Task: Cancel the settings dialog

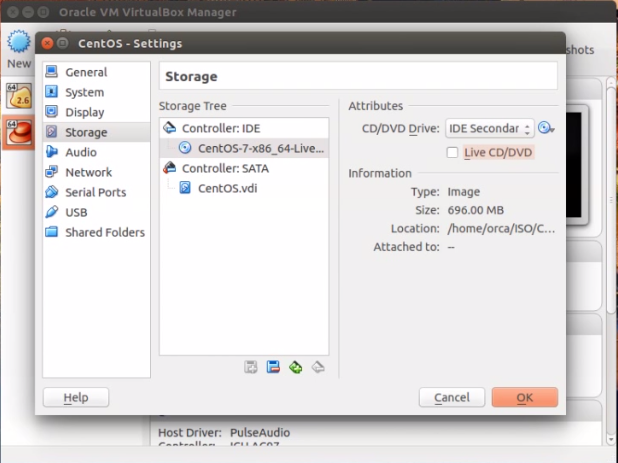Action: pyautogui.click(x=452, y=397)
